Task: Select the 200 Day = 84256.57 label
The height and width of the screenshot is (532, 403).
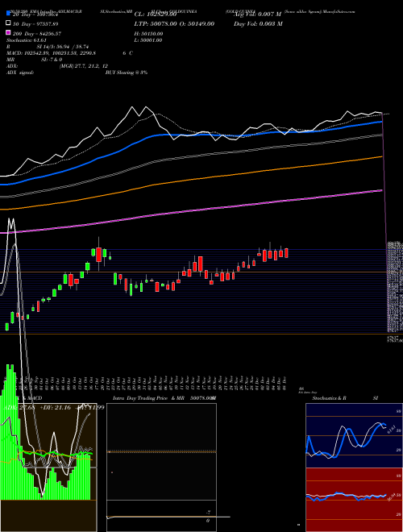Action: click(x=37, y=34)
